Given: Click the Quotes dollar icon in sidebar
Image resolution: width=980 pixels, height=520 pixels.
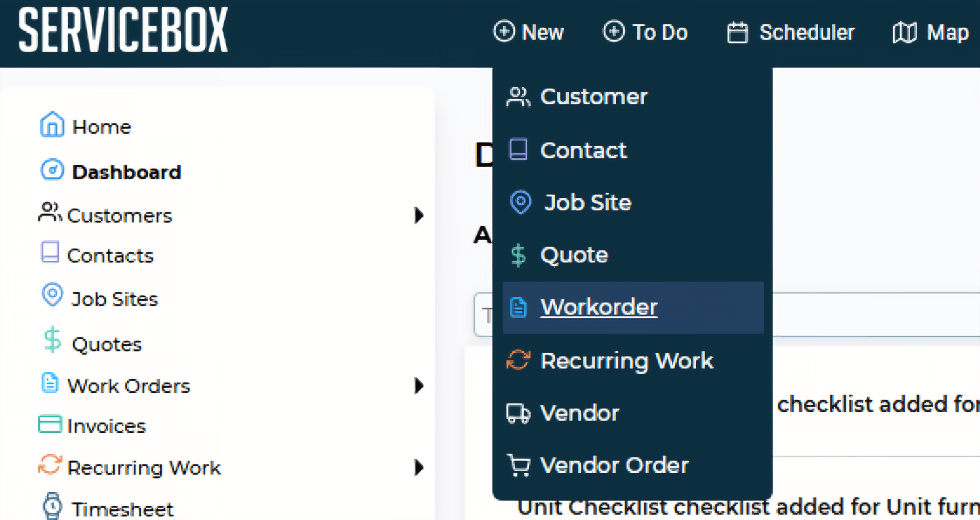Looking at the screenshot, I should pyautogui.click(x=52, y=340).
